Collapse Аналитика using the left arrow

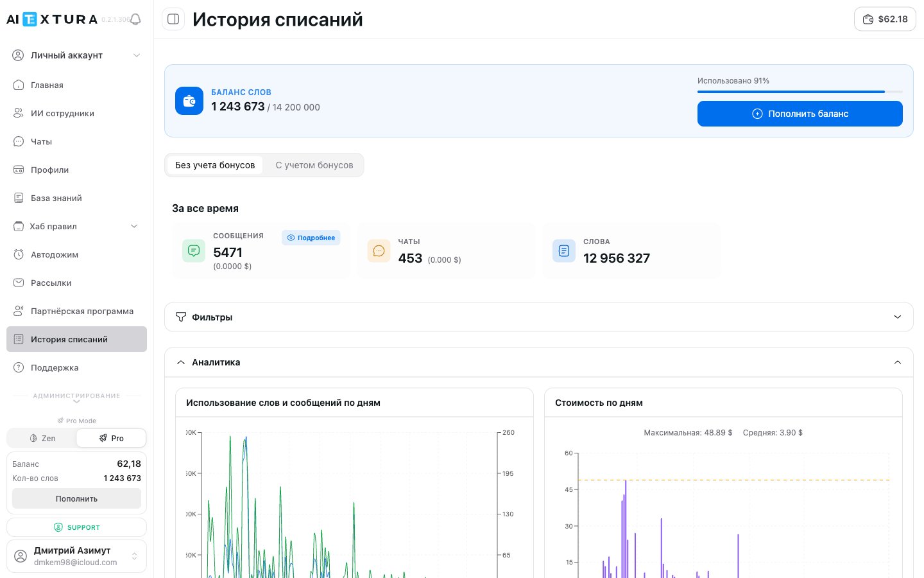pyautogui.click(x=181, y=362)
